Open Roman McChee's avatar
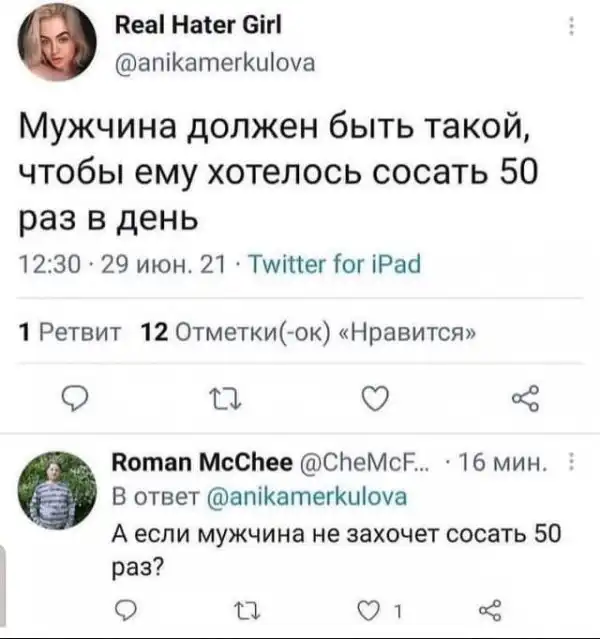 pyautogui.click(x=58, y=488)
